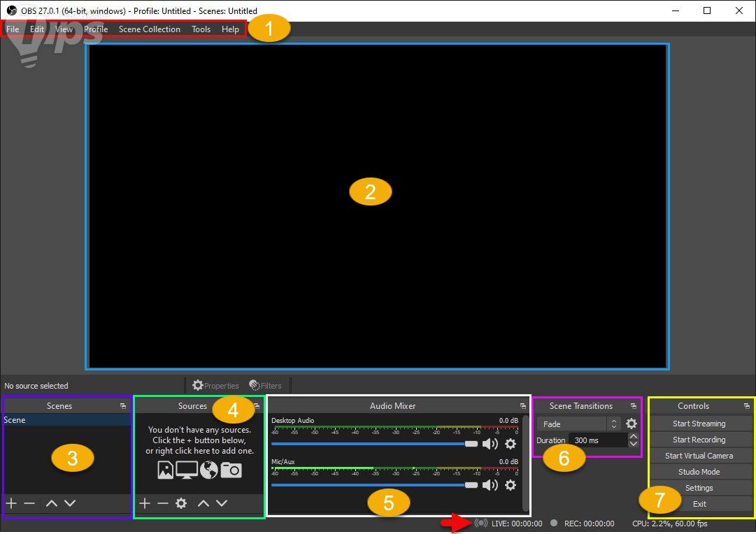Mute Desktop Audio speaker icon
This screenshot has height=534, width=756.
[490, 444]
